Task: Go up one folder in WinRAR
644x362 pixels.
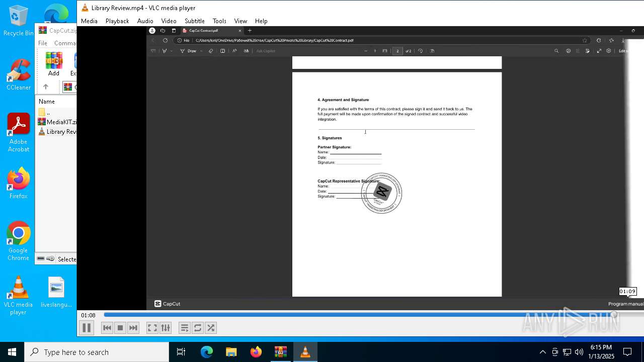Action: [46, 87]
